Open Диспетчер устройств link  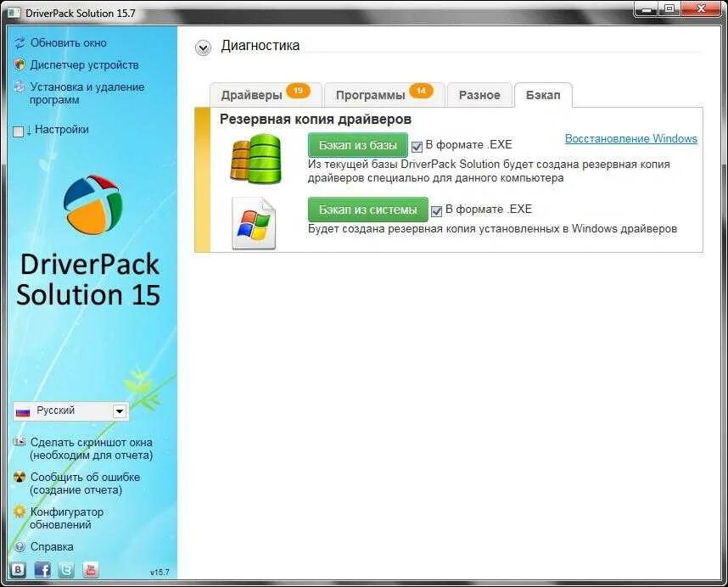click(x=85, y=65)
